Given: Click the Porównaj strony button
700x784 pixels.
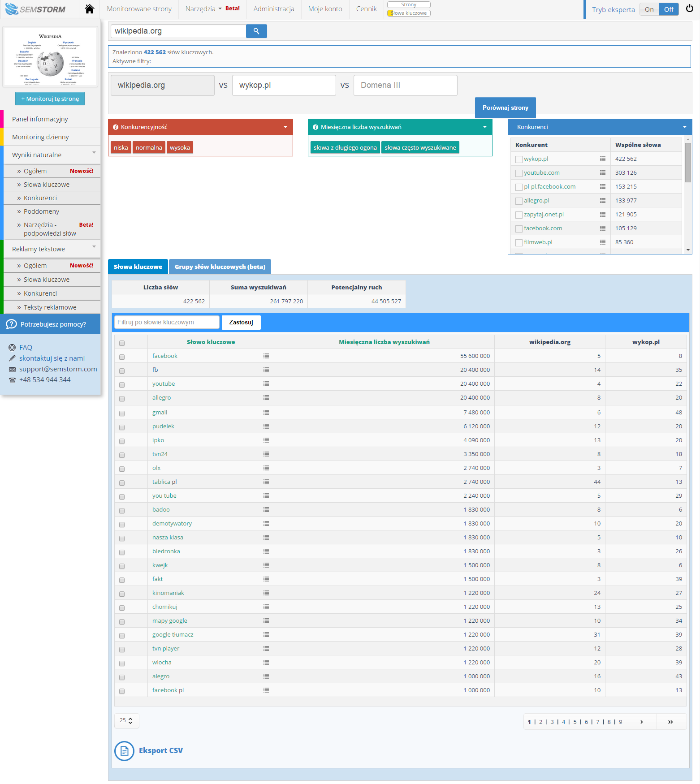Looking at the screenshot, I should tap(506, 108).
